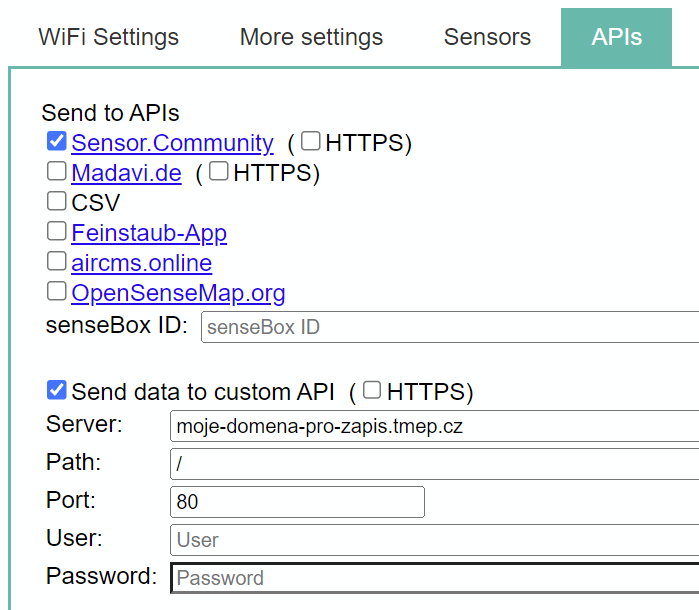699x610 pixels.
Task: Click the Port field showing 80
Action: tap(297, 501)
